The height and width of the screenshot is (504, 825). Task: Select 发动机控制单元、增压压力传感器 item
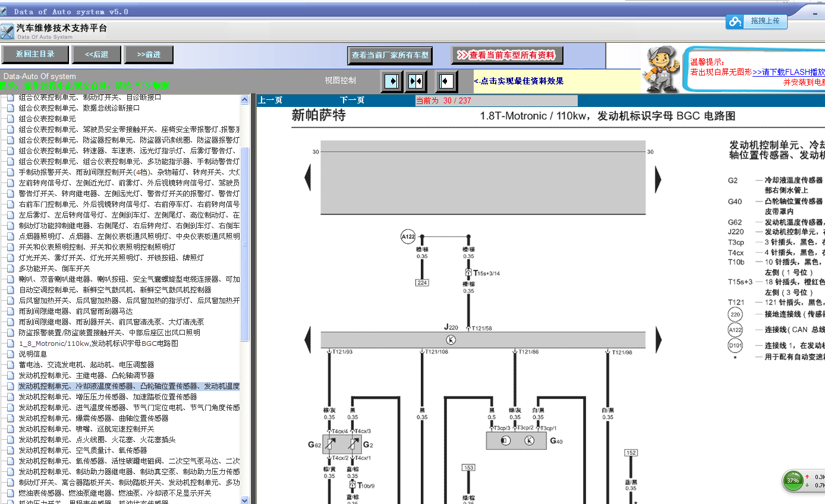(108, 397)
